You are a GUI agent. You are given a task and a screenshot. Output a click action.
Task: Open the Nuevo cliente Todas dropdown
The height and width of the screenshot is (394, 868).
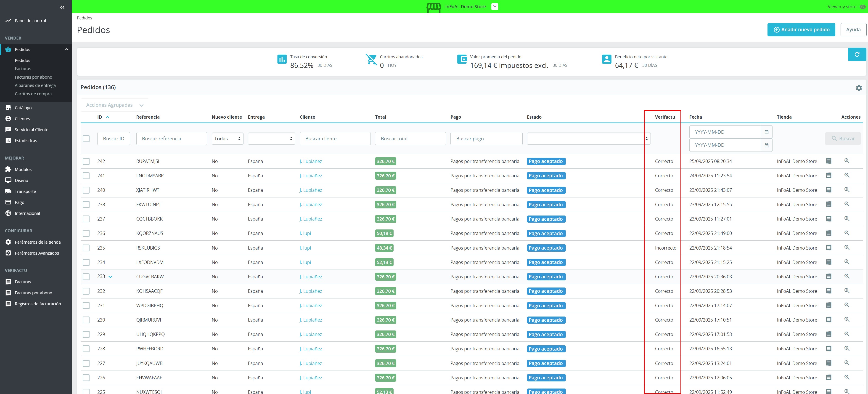[x=228, y=138]
